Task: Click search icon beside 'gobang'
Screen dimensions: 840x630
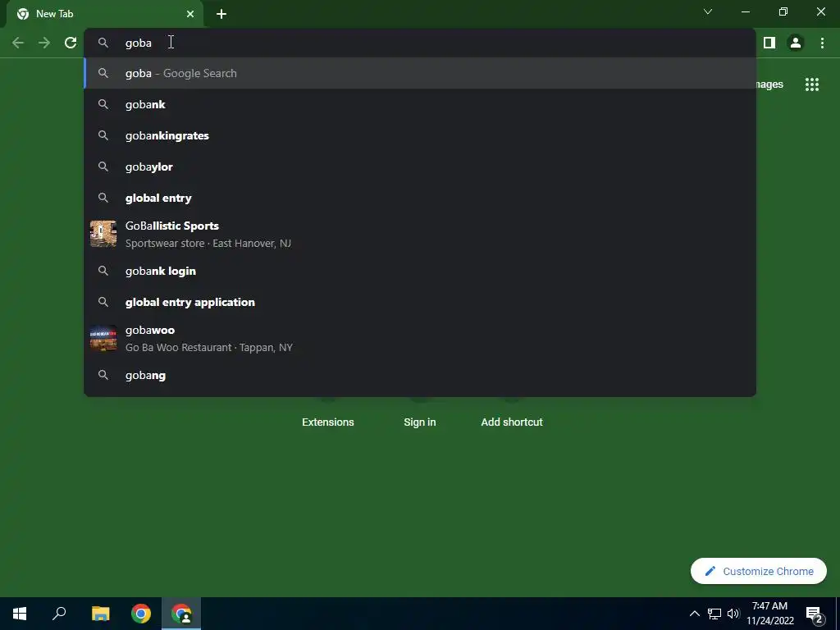Action: click(103, 375)
